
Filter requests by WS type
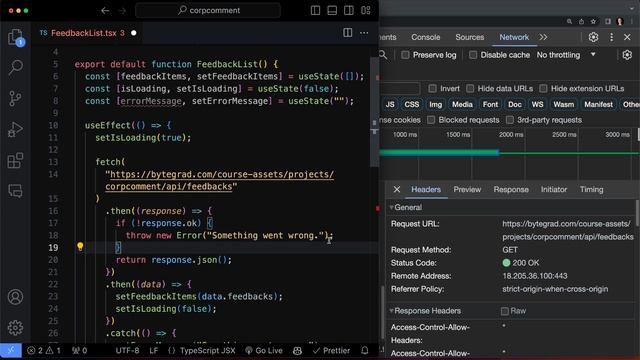537,104
